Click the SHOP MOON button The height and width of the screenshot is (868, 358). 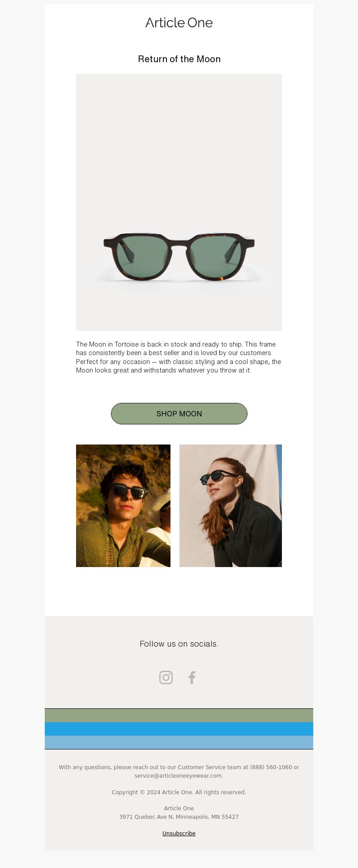coord(179,414)
